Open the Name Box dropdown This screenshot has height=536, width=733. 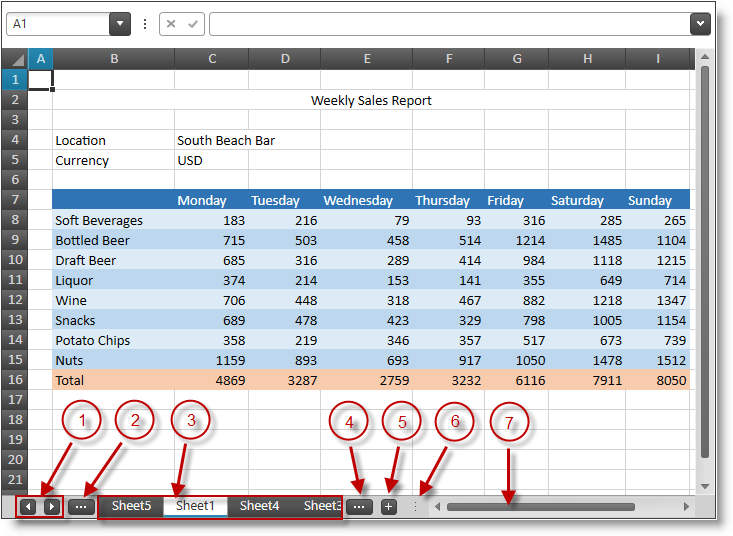click(x=119, y=24)
